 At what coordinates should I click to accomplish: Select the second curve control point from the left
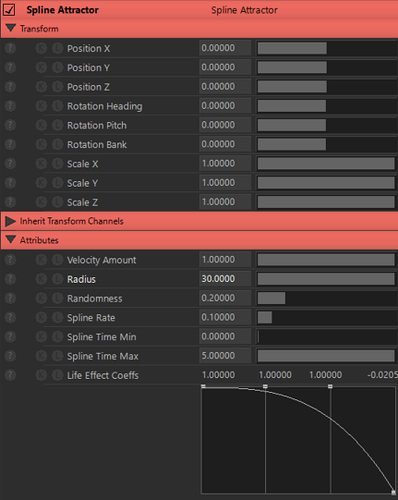click(265, 386)
